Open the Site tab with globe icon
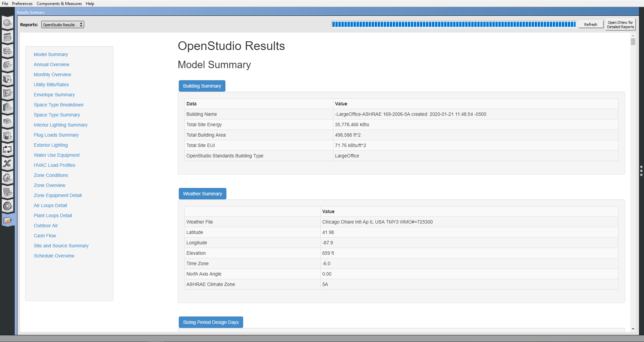This screenshot has width=644, height=342. tap(8, 23)
